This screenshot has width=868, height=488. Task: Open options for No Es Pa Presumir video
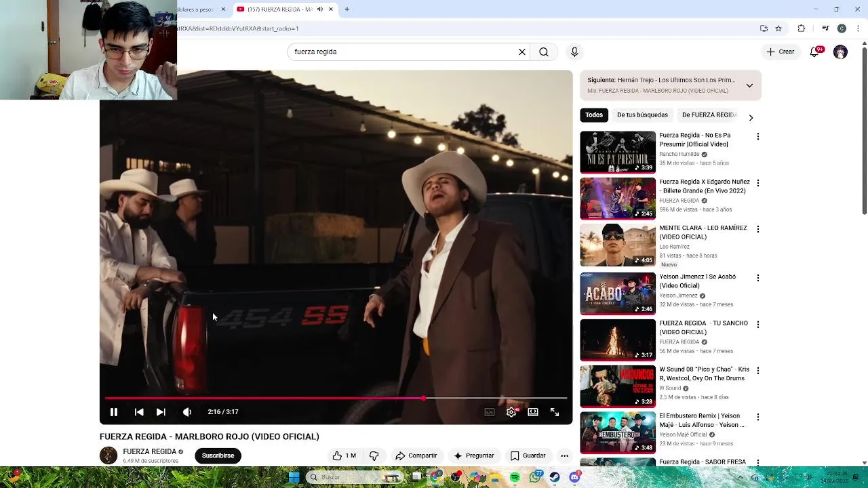pyautogui.click(x=758, y=136)
